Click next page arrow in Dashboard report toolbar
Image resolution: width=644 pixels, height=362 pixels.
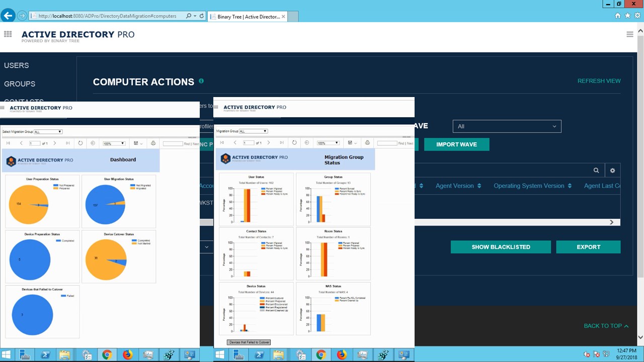[x=55, y=143]
